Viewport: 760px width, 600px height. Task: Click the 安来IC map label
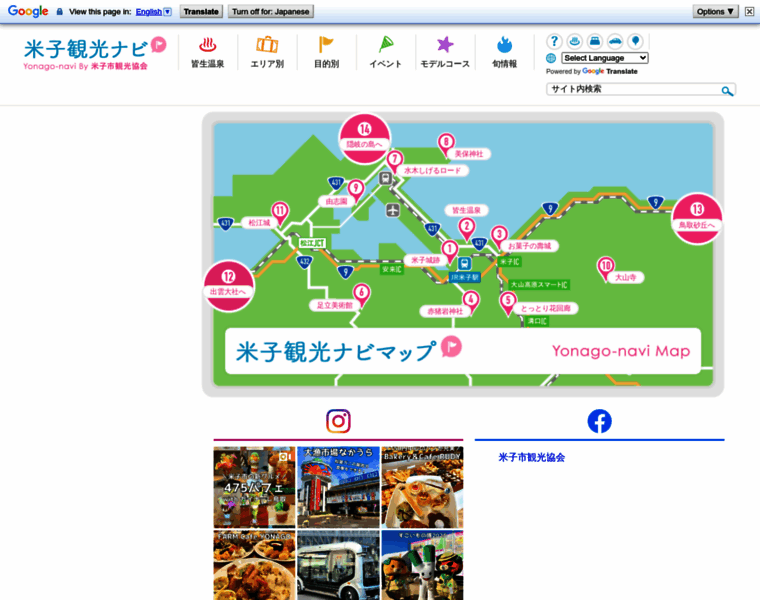click(x=392, y=269)
